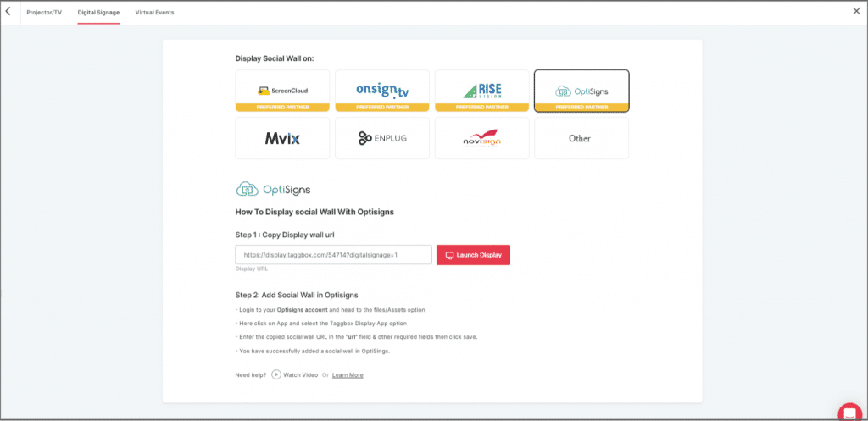This screenshot has width=868, height=421.
Task: Click the Display URL input field
Action: point(333,255)
